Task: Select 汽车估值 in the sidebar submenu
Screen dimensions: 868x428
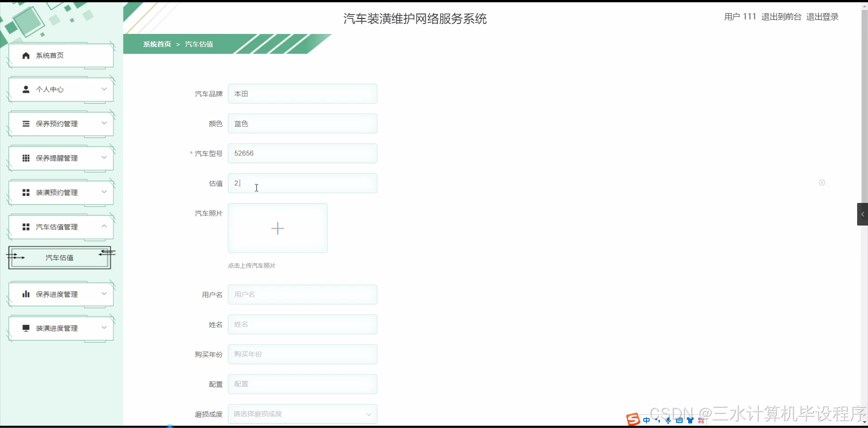Action: pos(59,257)
